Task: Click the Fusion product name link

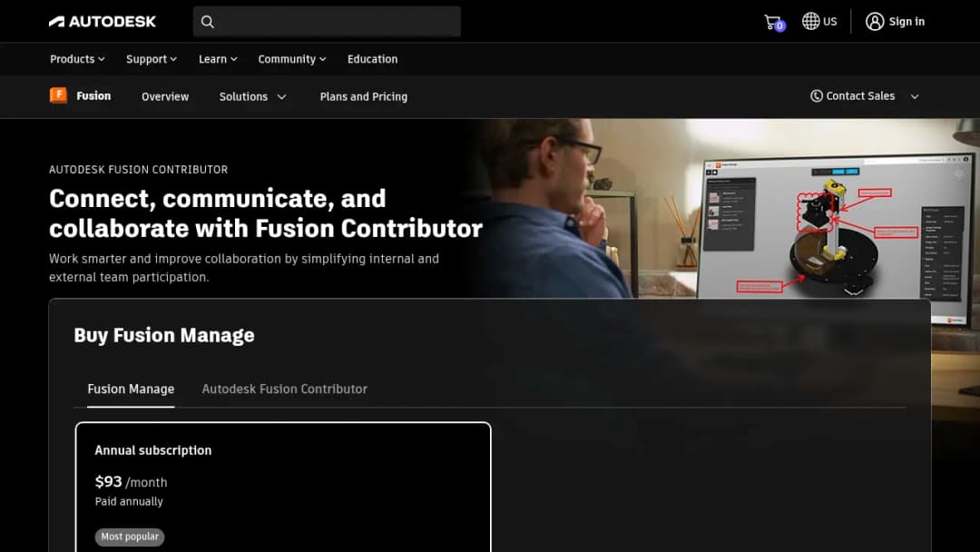Action: point(93,95)
